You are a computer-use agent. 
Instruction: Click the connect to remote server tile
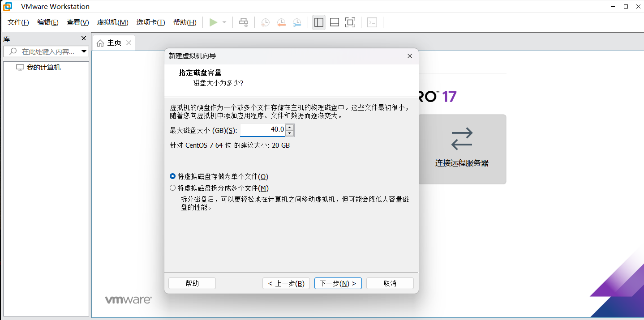462,149
